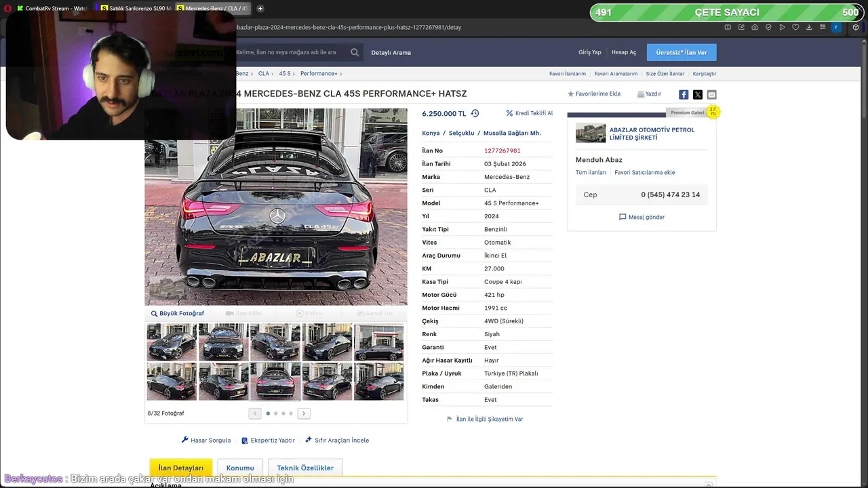Click İlan ile İlgili Şikayetim Var flag link

485,419
